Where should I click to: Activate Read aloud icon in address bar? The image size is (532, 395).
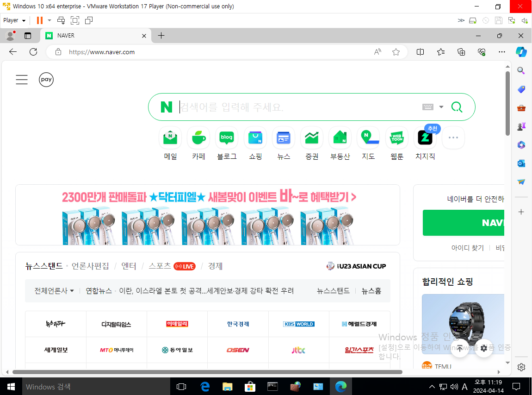pyautogui.click(x=377, y=52)
